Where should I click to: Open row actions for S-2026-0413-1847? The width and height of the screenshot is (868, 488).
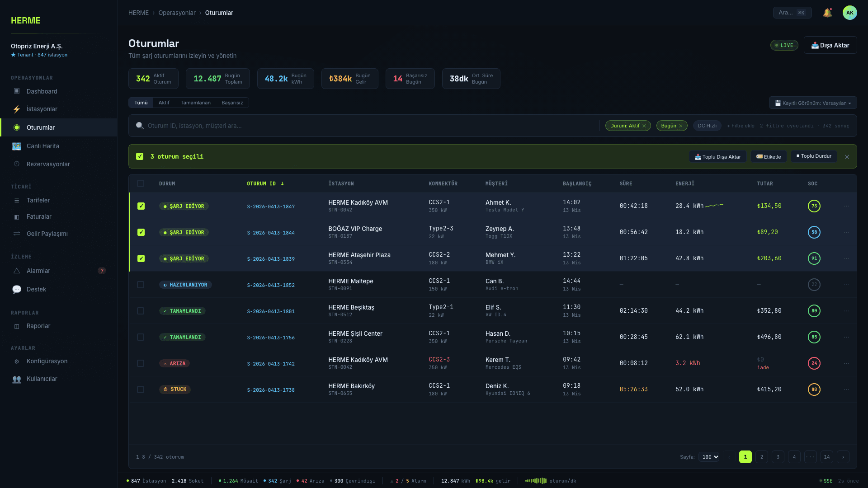[846, 206]
